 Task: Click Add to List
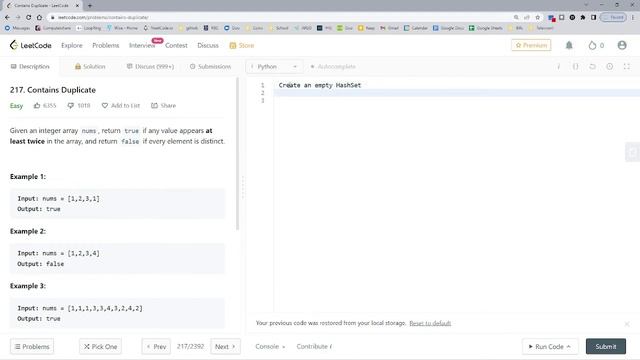point(120,105)
